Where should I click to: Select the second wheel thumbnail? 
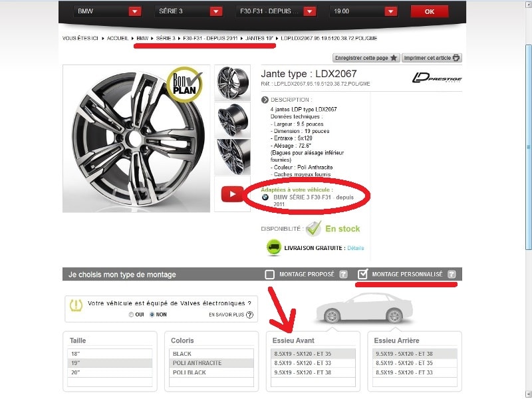232,120
